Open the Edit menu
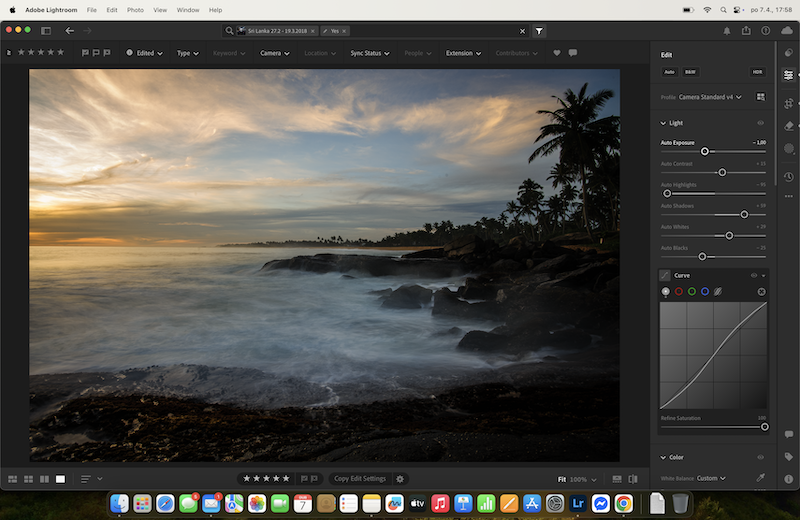Viewport: 800px width, 520px height. point(112,10)
